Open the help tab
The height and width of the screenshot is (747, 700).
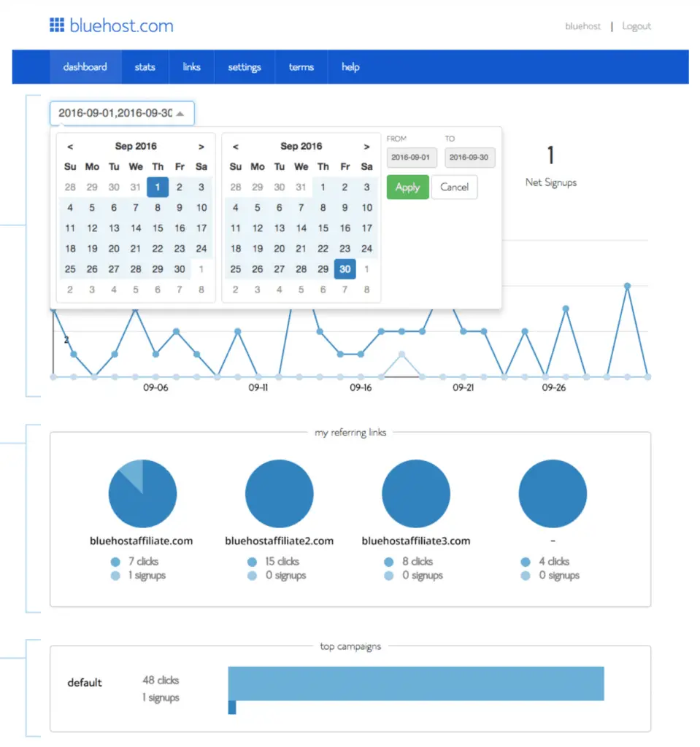tap(350, 66)
